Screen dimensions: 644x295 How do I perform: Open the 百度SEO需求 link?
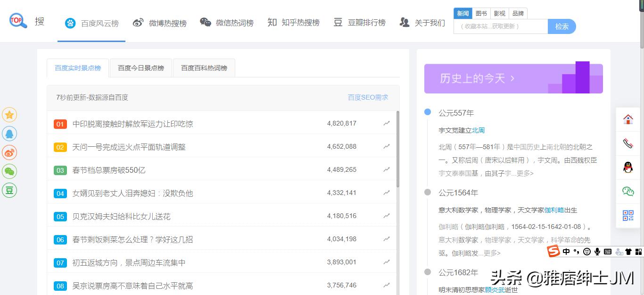[368, 97]
